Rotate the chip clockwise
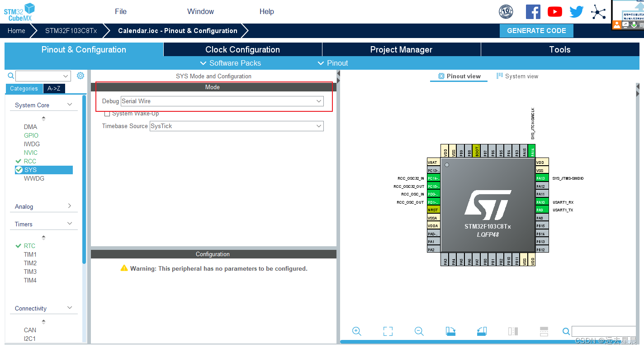The height and width of the screenshot is (349, 644). [450, 331]
